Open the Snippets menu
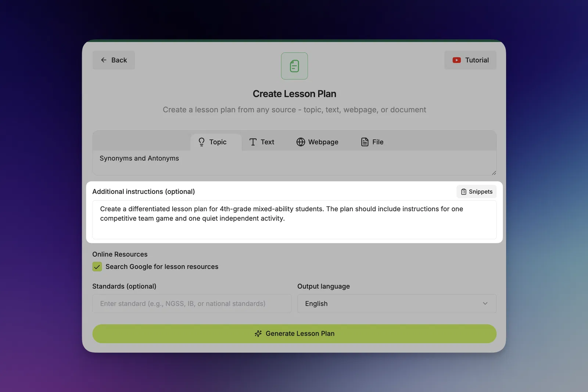This screenshot has height=392, width=588. click(476, 192)
